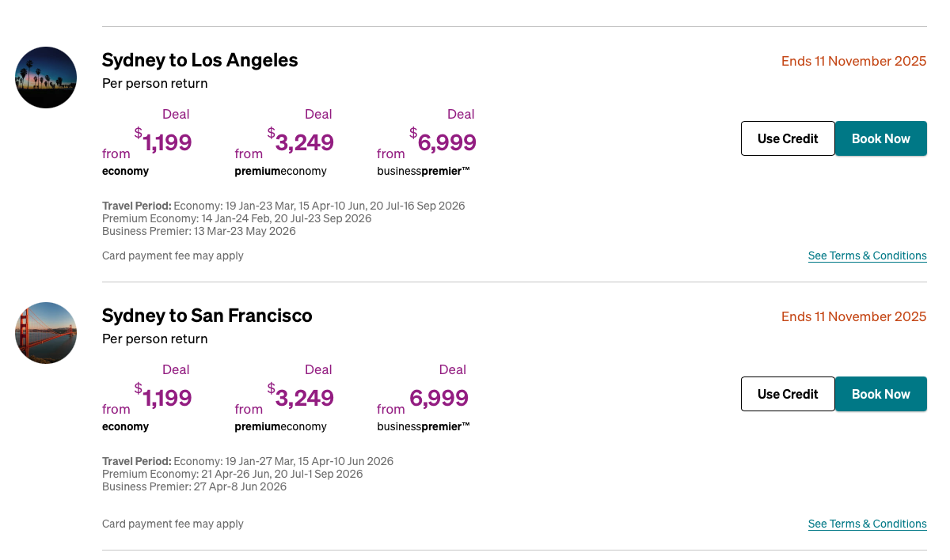950x560 pixels.
Task: Click the Golden Gate Bridge thumbnail image
Action: pos(45,332)
